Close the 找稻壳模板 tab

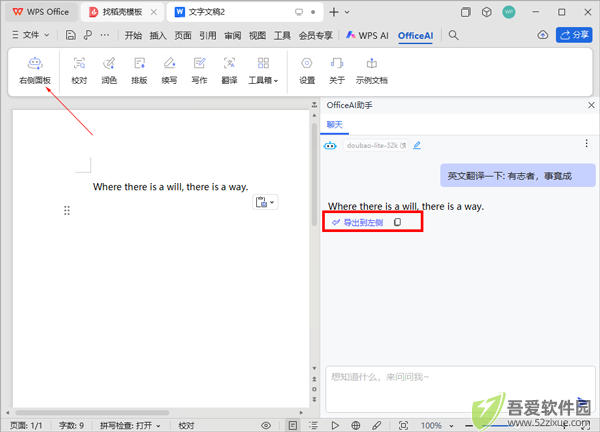click(153, 12)
